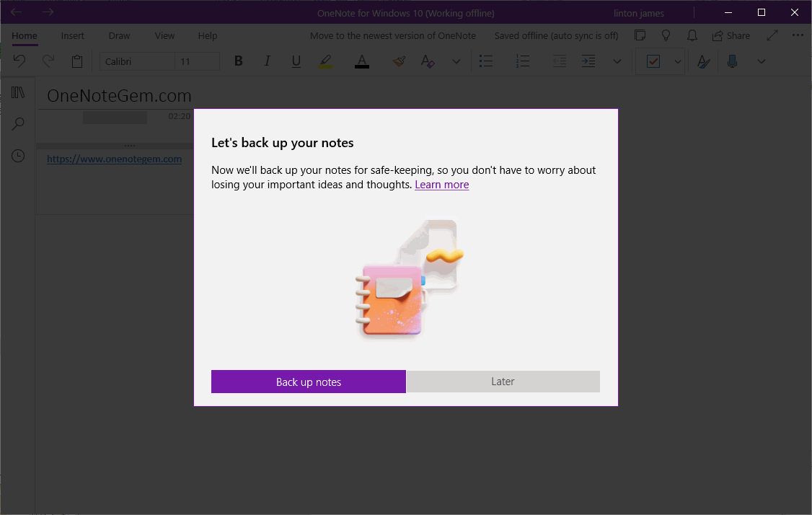Image resolution: width=812 pixels, height=515 pixels.
Task: Click Move to the newest version of OneNote
Action: [393, 36]
